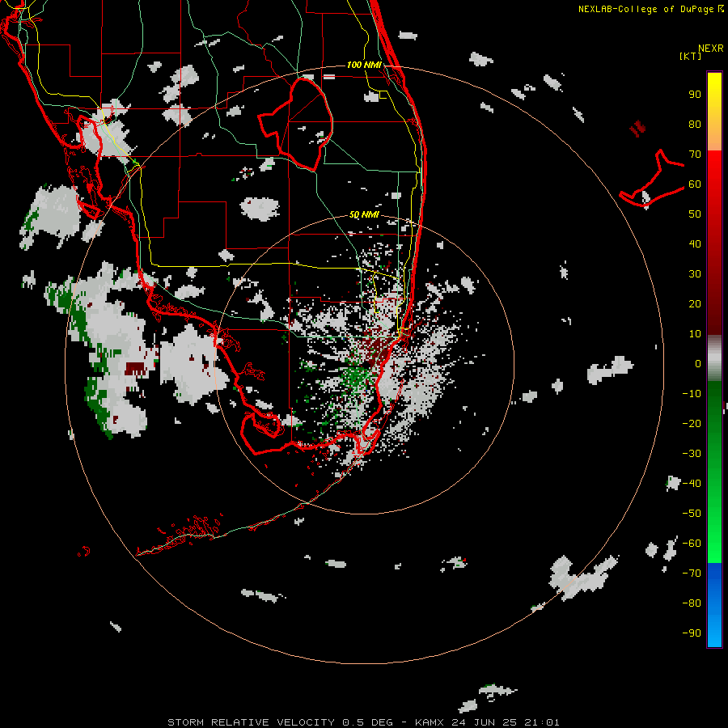The image size is (728, 728).
Task: Click the NEXLAB-College of DuPage header text
Action: [645, 9]
